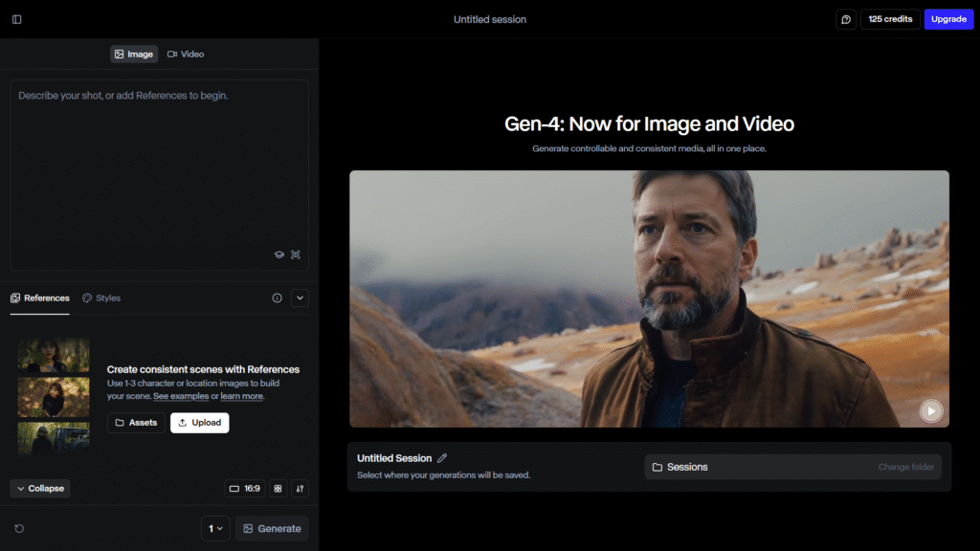This screenshot has height=551, width=980.
Task: Select the middle reference example thumbnail
Action: [x=54, y=397]
